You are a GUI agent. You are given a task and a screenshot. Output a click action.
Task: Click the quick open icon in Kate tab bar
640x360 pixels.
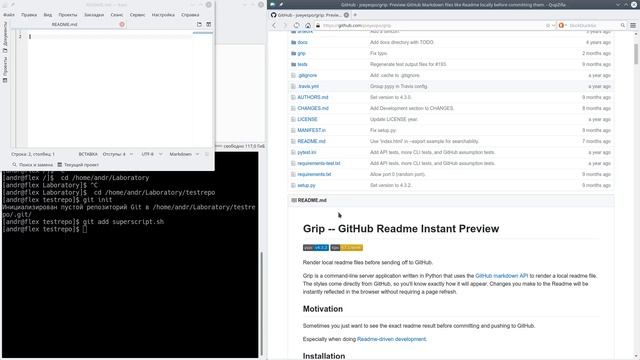199,24
